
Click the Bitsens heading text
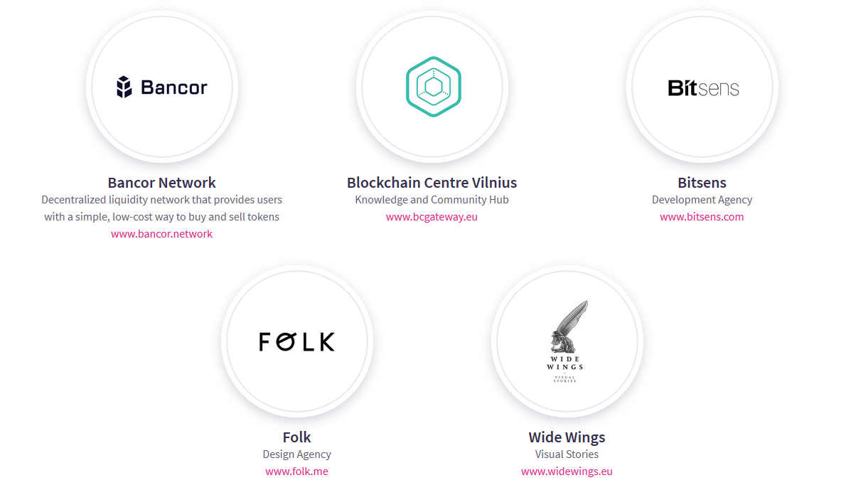tap(702, 183)
